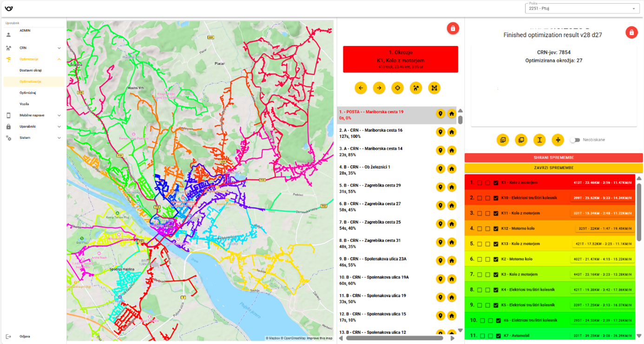Open Dostavni okraji in sidebar
The width and height of the screenshot is (644, 344).
tap(31, 71)
